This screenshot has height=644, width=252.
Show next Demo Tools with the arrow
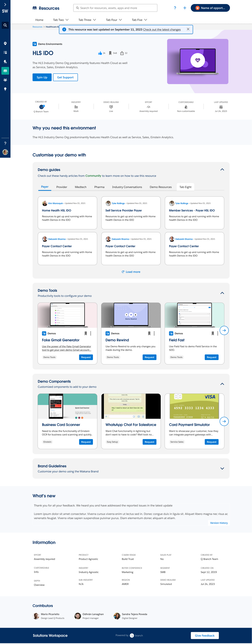[x=224, y=330]
